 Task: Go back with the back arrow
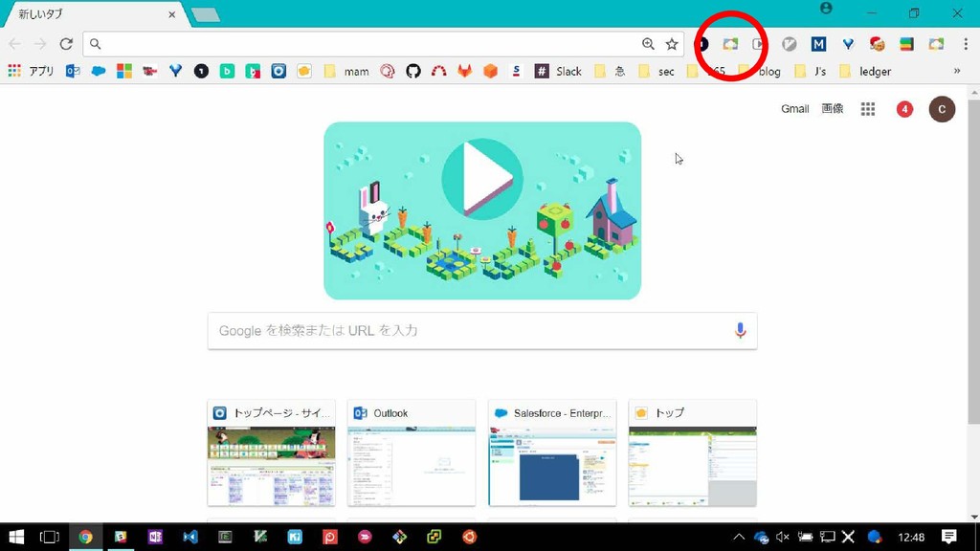click(x=15, y=44)
